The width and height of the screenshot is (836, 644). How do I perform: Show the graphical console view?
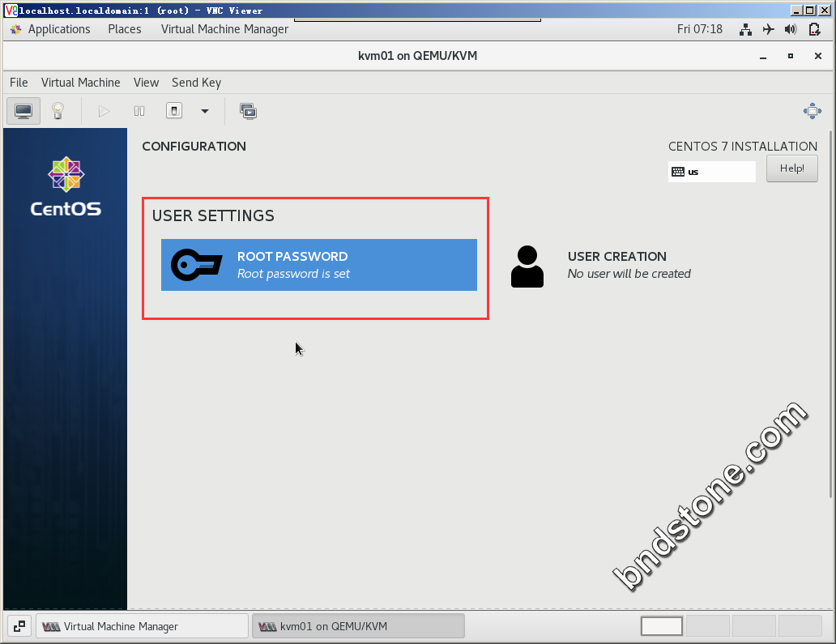[23, 111]
